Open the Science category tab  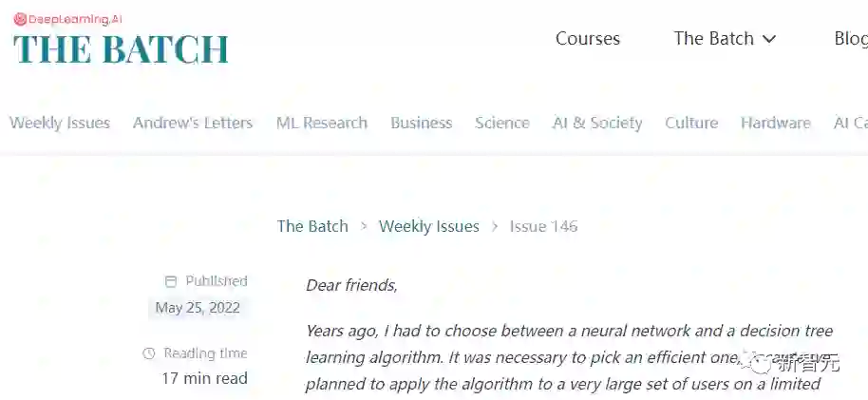tap(502, 123)
